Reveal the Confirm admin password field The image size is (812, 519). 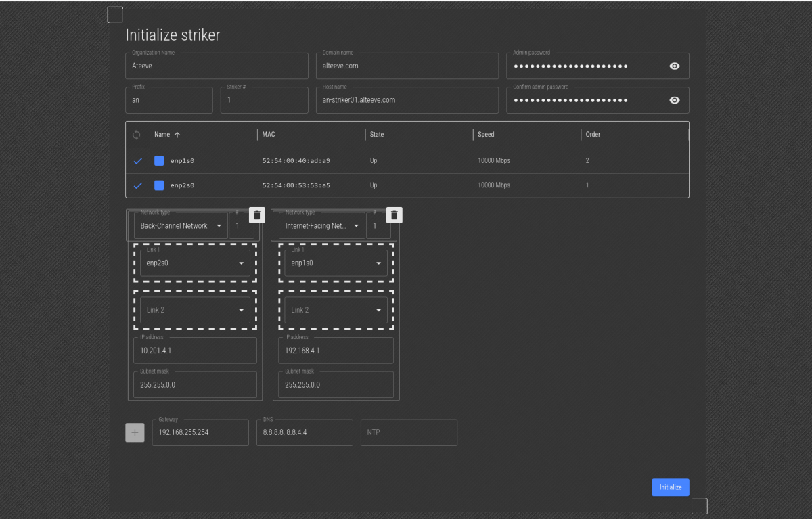(674, 100)
